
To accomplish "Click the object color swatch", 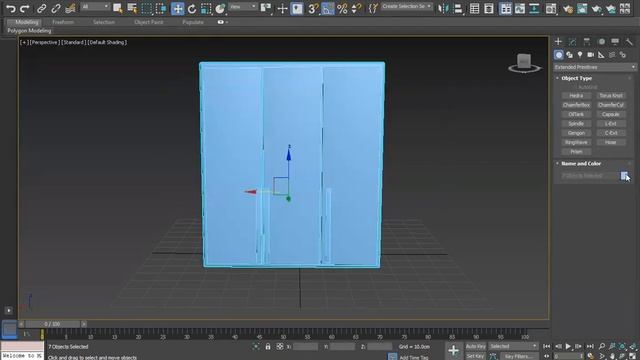I will pyautogui.click(x=624, y=176).
